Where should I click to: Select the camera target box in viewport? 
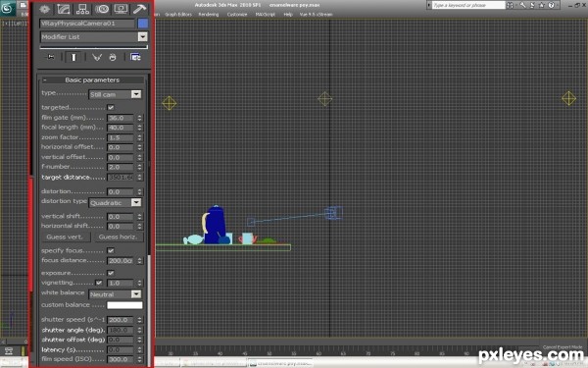point(251,222)
